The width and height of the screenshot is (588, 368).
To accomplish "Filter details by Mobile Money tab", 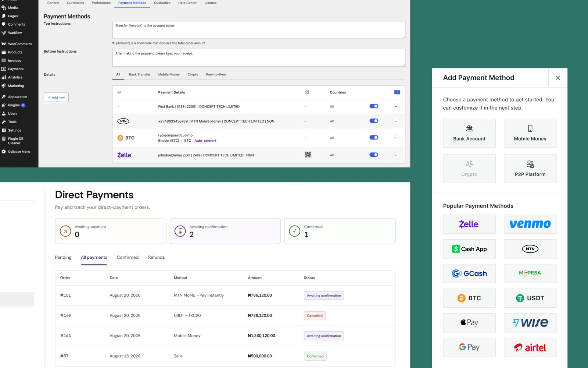I will (x=169, y=74).
